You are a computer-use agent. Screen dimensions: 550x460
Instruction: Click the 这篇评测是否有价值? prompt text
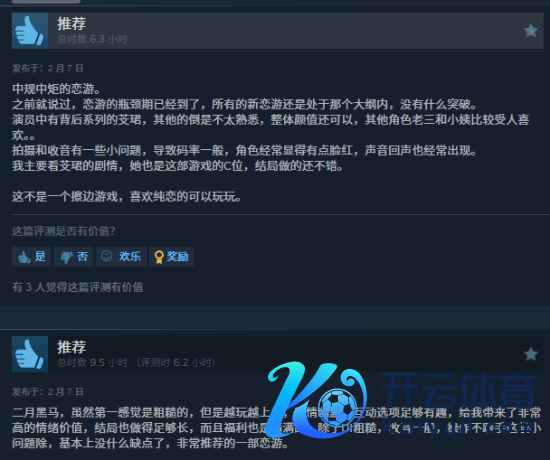coord(63,231)
